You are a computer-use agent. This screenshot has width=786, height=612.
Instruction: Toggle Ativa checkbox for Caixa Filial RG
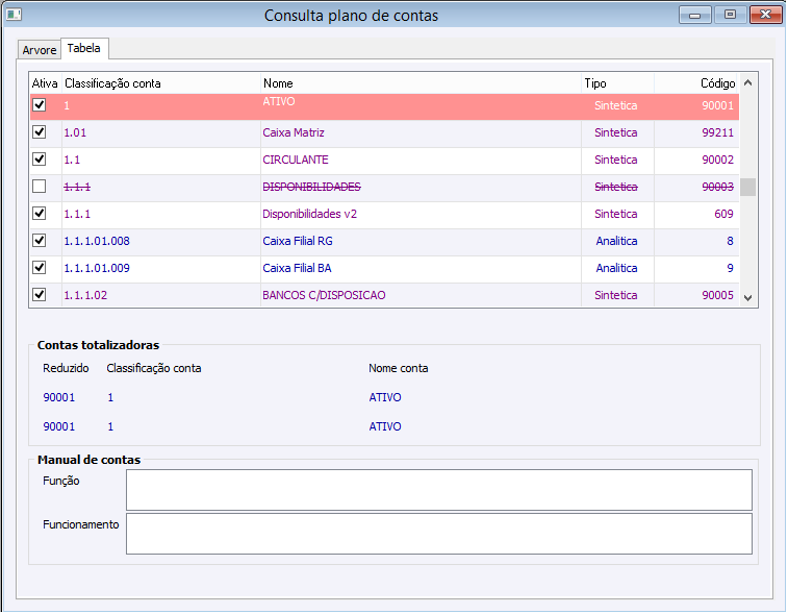tap(39, 240)
